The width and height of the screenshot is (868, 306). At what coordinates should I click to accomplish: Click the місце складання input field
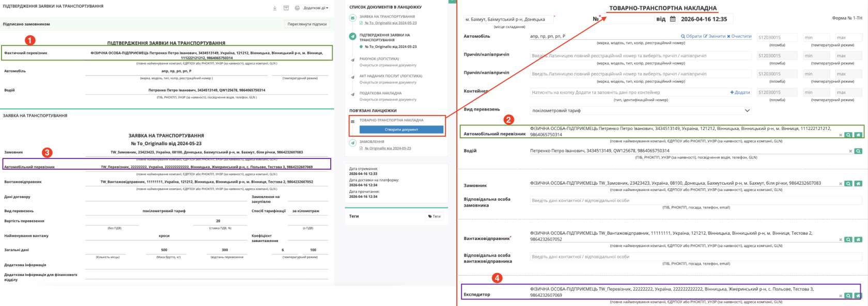point(508,19)
